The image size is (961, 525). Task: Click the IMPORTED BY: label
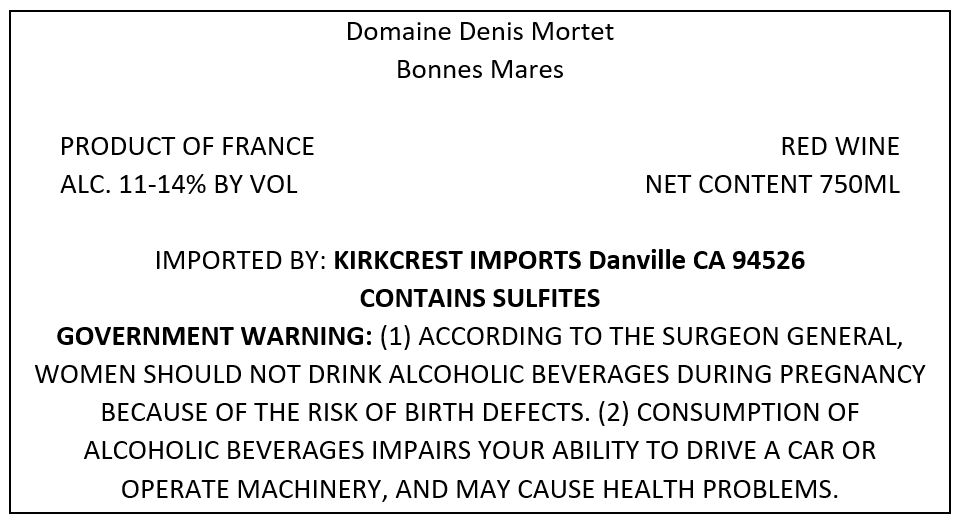tap(240, 260)
